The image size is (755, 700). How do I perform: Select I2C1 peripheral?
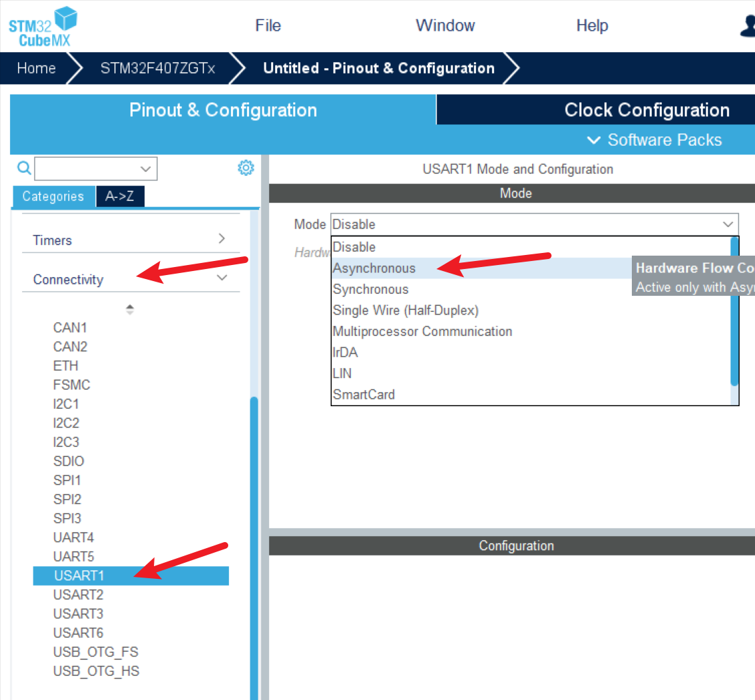66,404
